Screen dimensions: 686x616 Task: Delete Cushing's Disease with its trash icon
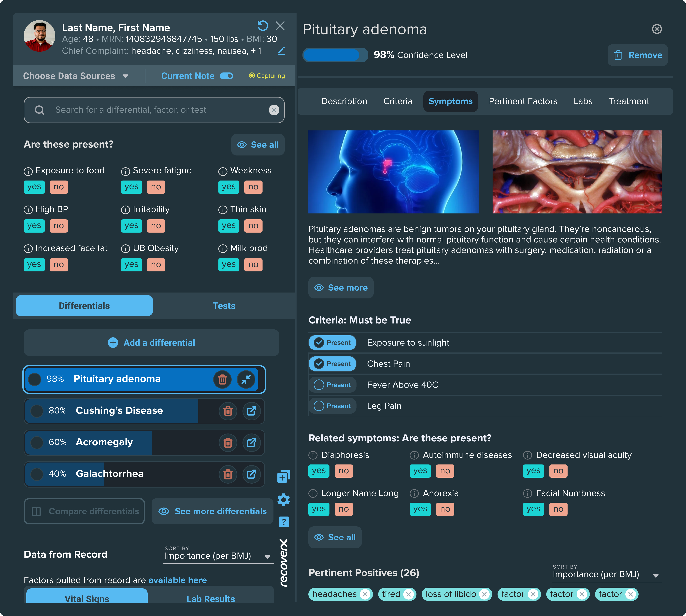[x=228, y=411]
